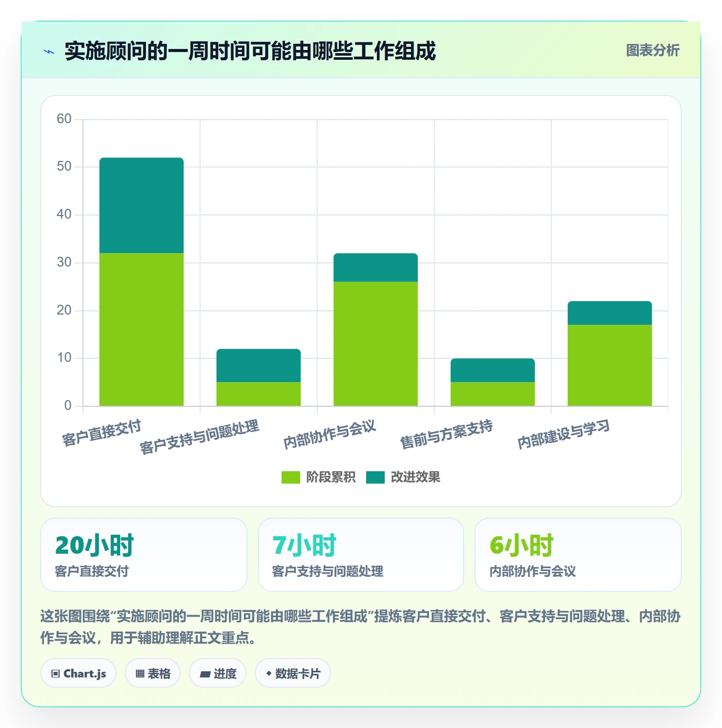Click the chart title 实施顾问的一周时间可能由哪些工作组成

[x=250, y=51]
